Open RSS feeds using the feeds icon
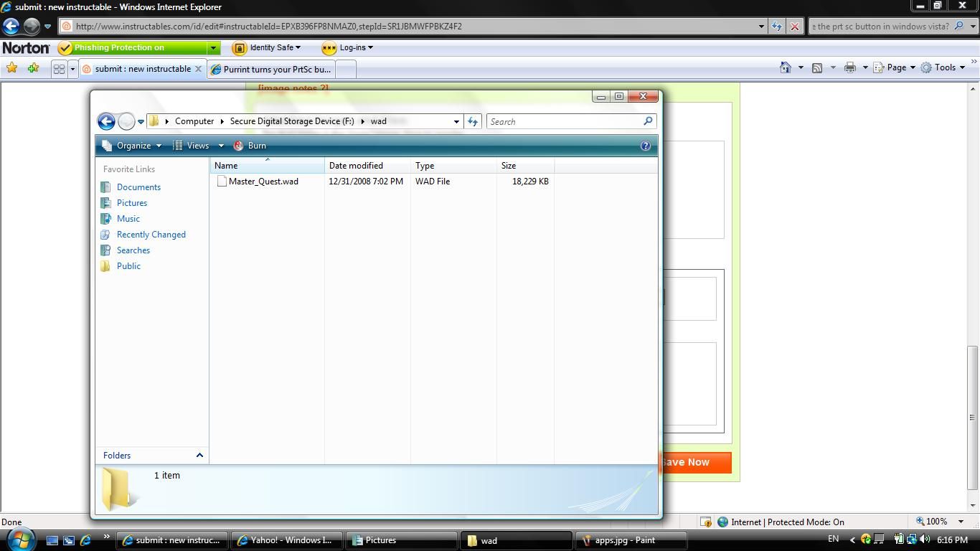This screenshot has height=551, width=980. [x=817, y=67]
